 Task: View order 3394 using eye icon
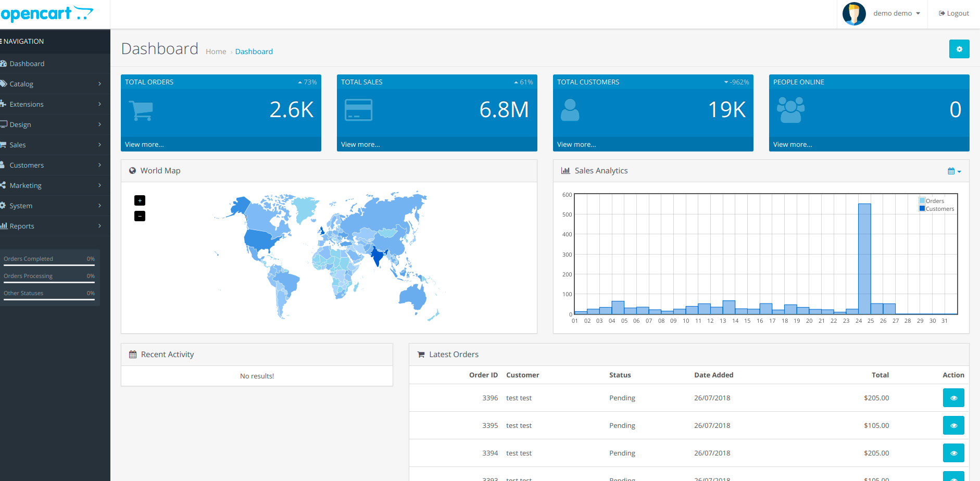pos(953,453)
